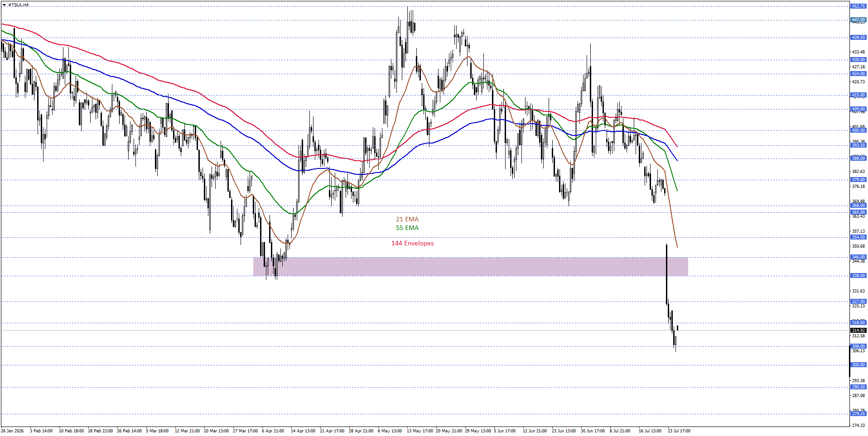The height and width of the screenshot is (436, 868).
Task: Click the 346.00 price level tag
Action: click(858, 257)
